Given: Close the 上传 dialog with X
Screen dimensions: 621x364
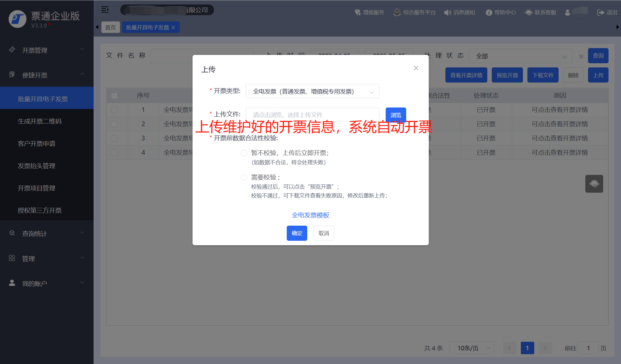Looking at the screenshot, I should coord(416,68).
